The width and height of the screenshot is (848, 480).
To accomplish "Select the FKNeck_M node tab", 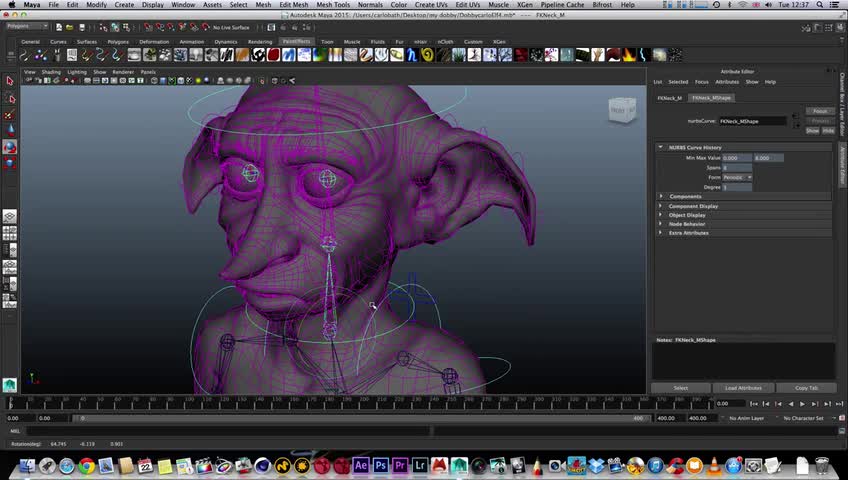I will (x=670, y=98).
